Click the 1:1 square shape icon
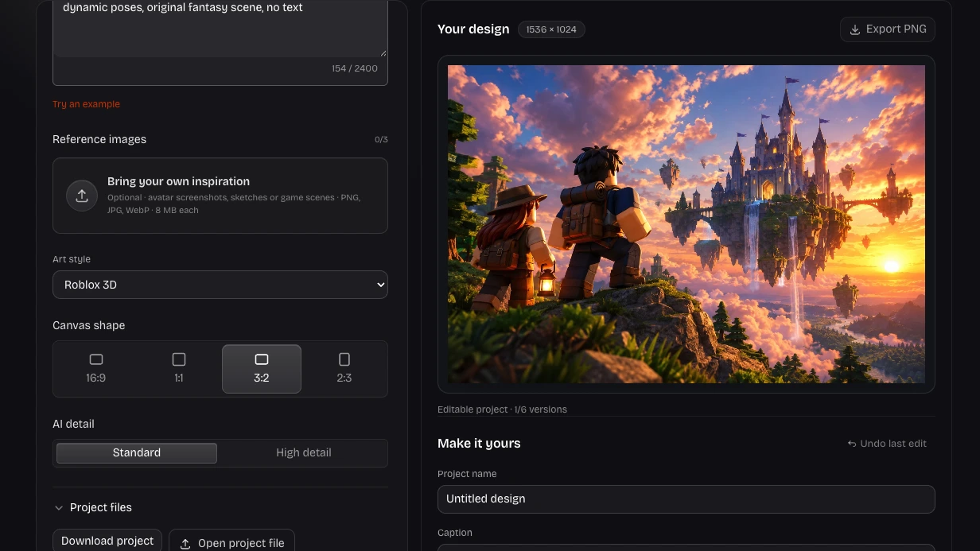 pos(179,359)
